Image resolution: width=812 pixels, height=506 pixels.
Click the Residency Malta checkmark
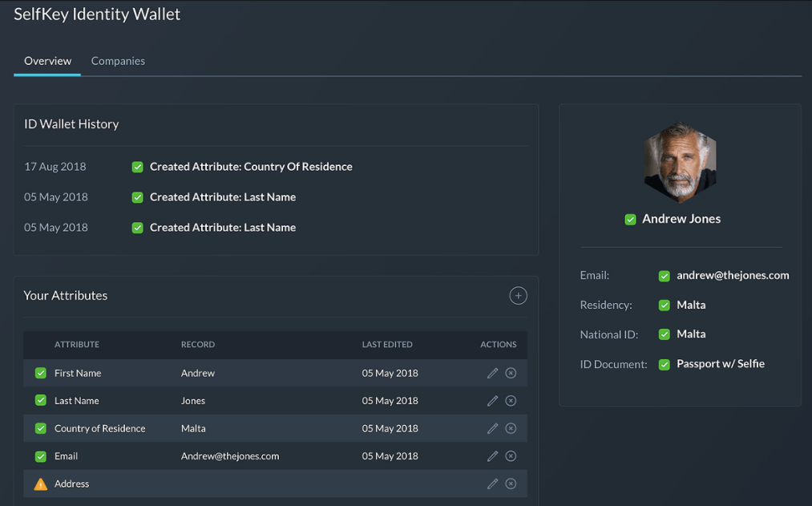tap(664, 306)
